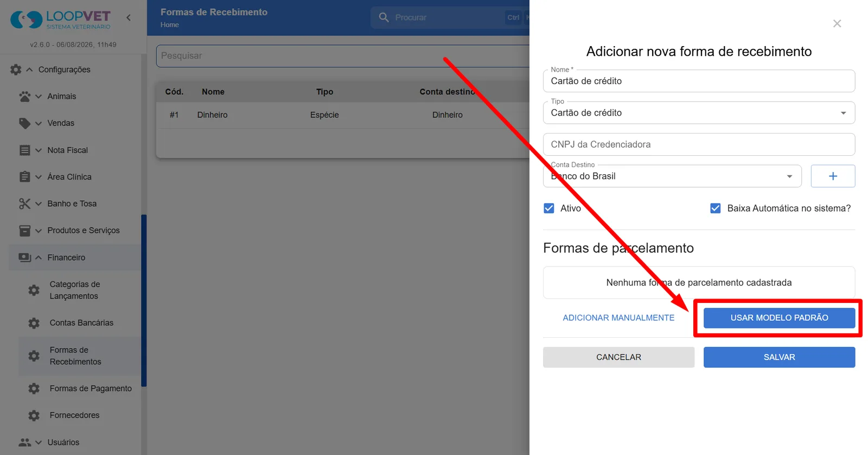The width and height of the screenshot is (868, 455).
Task: Expand the Banho e Tosa menu
Action: (39, 204)
